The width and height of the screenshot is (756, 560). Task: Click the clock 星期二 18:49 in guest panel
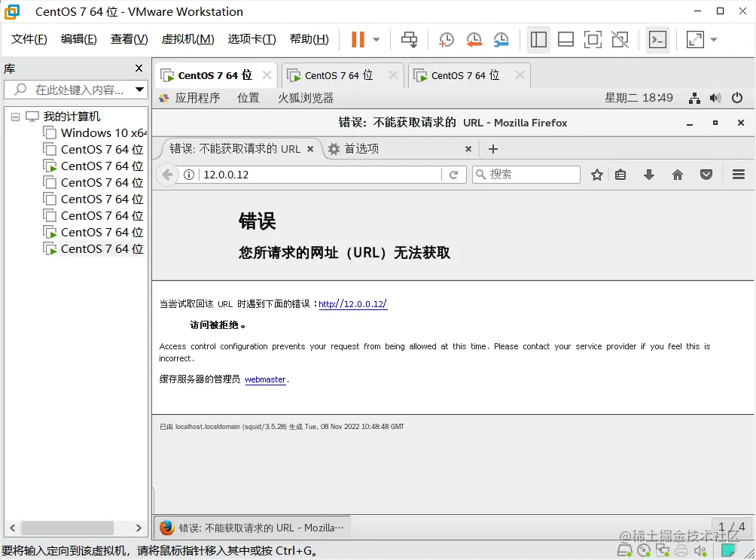639,98
